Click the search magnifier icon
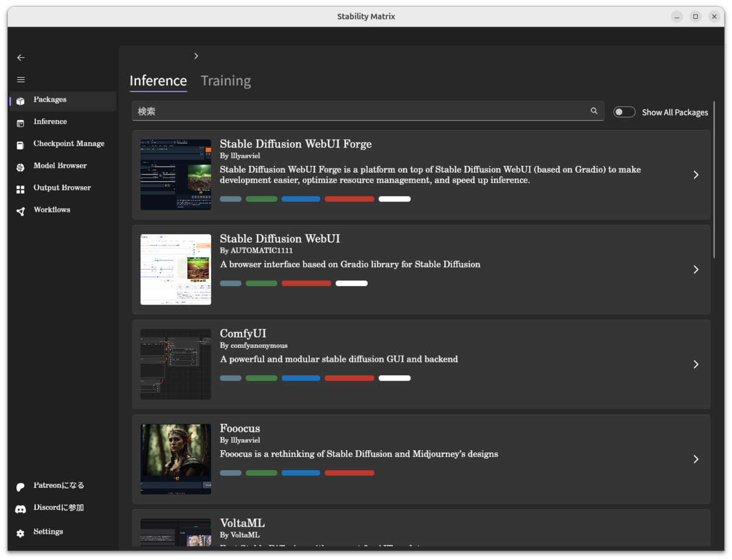Image resolution: width=732 pixels, height=560 pixels. click(x=594, y=111)
